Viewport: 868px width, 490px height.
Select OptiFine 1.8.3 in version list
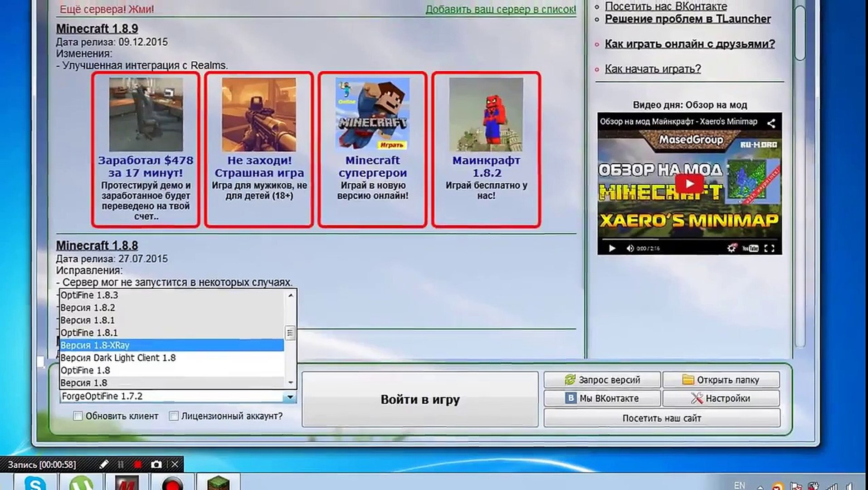(172, 295)
